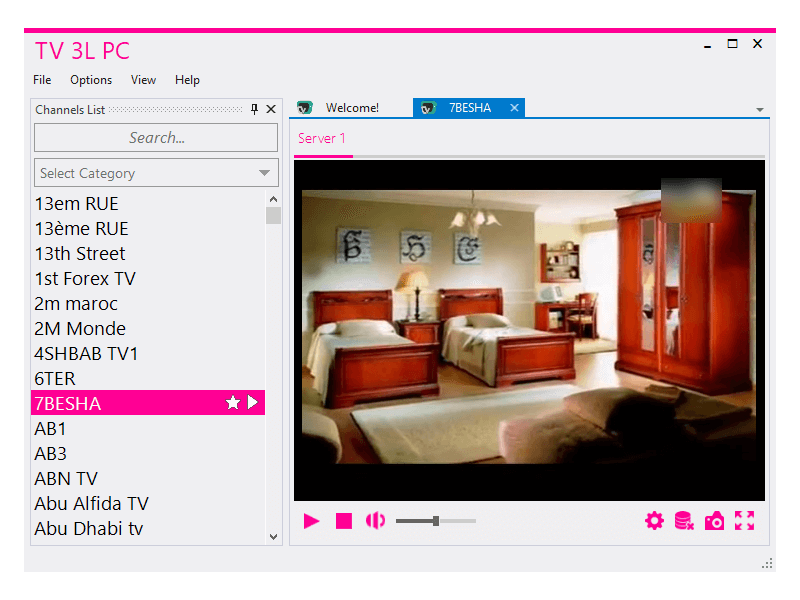
Task: Click the channel list scroll-down arrow
Action: (272, 536)
